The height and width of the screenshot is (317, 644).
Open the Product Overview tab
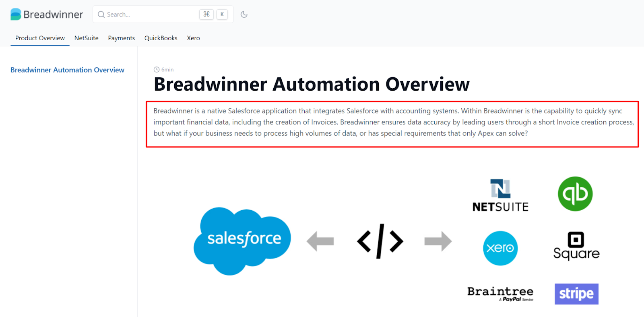click(x=40, y=38)
